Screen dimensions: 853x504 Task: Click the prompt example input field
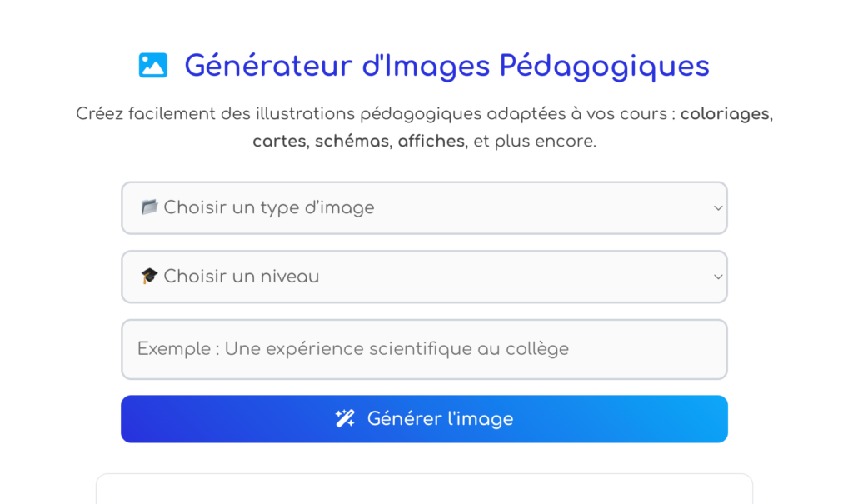pyautogui.click(x=424, y=348)
